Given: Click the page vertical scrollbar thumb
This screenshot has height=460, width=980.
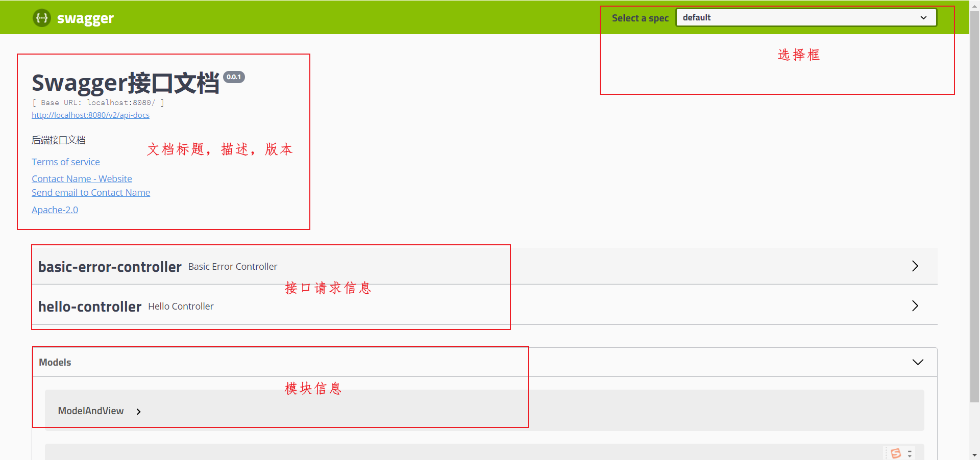Looking at the screenshot, I should click(974, 206).
